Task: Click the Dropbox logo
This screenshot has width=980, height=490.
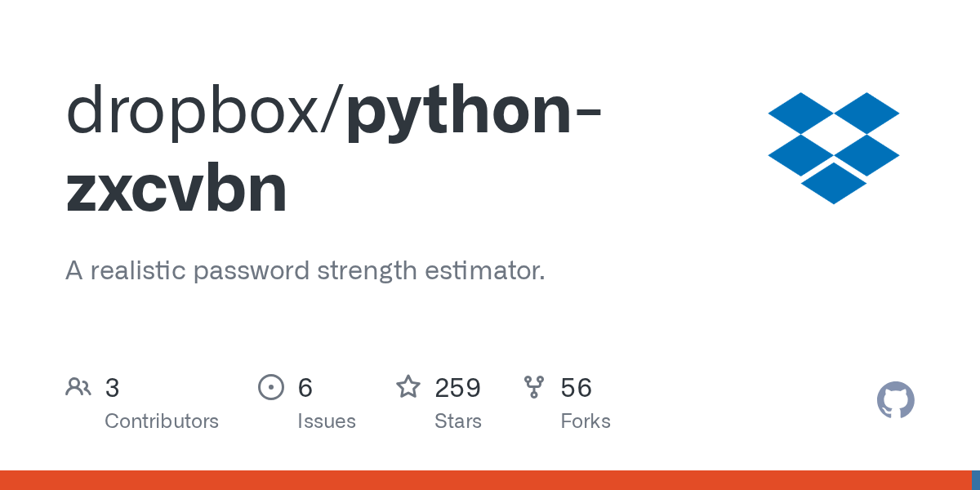Action: 834,148
